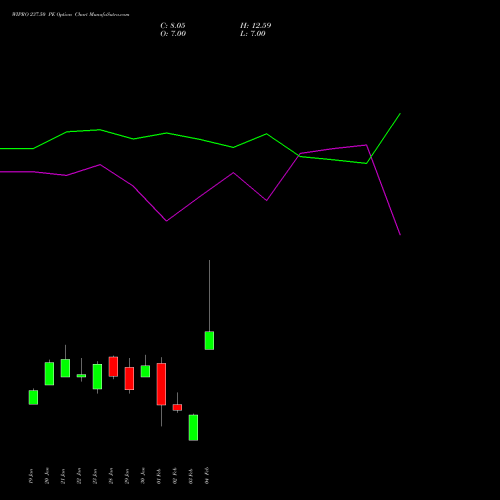The width and height of the screenshot is (500, 500).
Task: Select the 21 Jan date label
Action: point(63,476)
